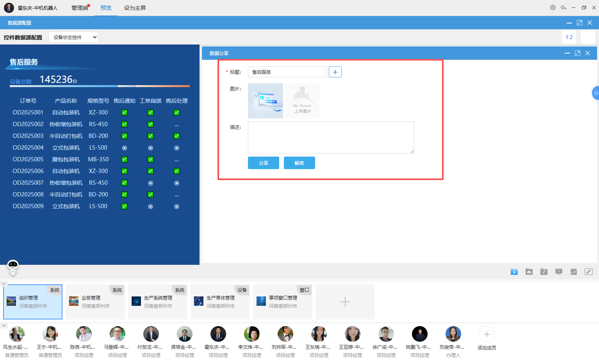
Task: Open the 设备状态控件 dropdown
Action: (73, 37)
